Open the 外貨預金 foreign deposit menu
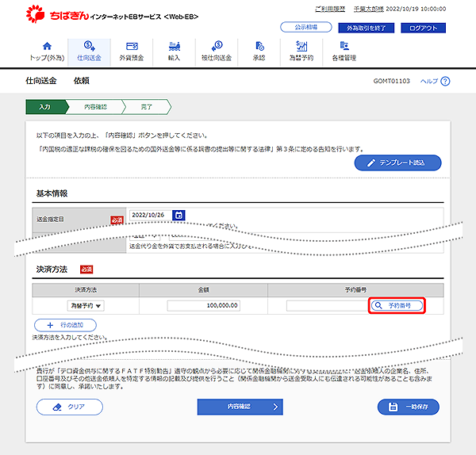 132,52
